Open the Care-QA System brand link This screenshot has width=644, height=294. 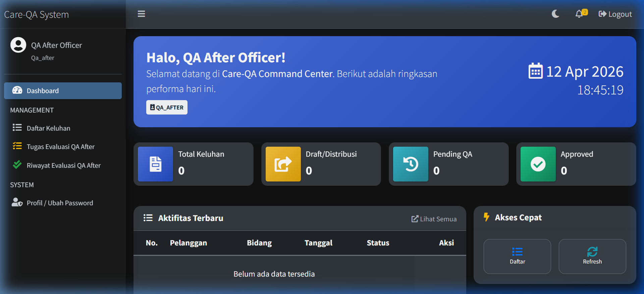36,14
